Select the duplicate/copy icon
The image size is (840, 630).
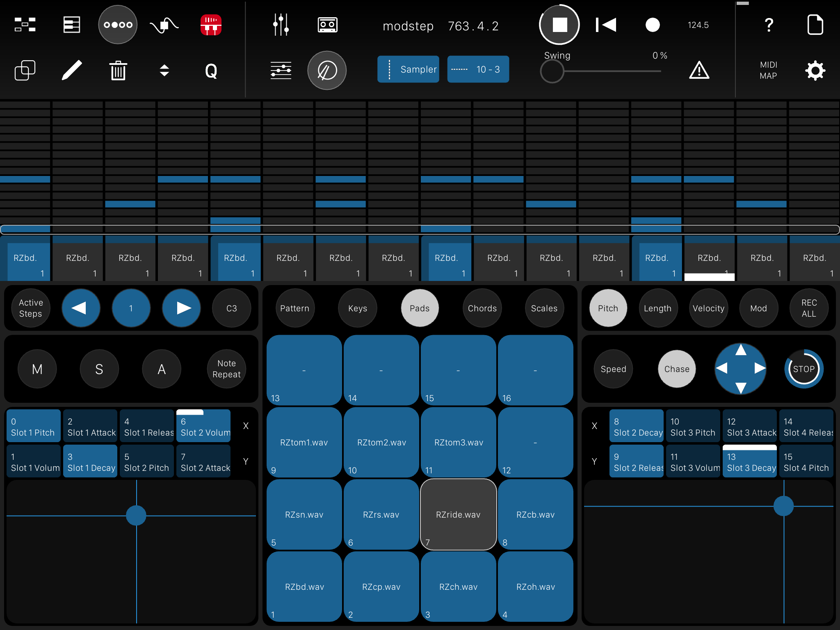[x=25, y=70]
